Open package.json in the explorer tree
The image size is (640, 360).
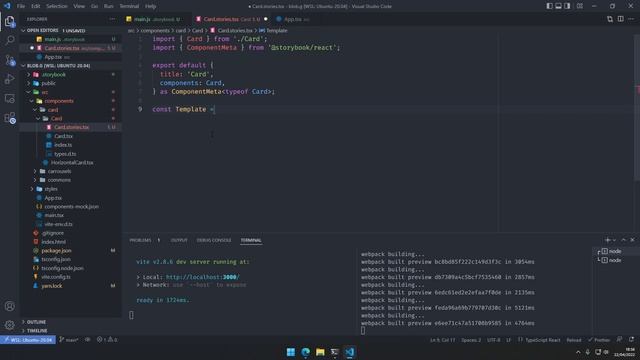[56, 251]
